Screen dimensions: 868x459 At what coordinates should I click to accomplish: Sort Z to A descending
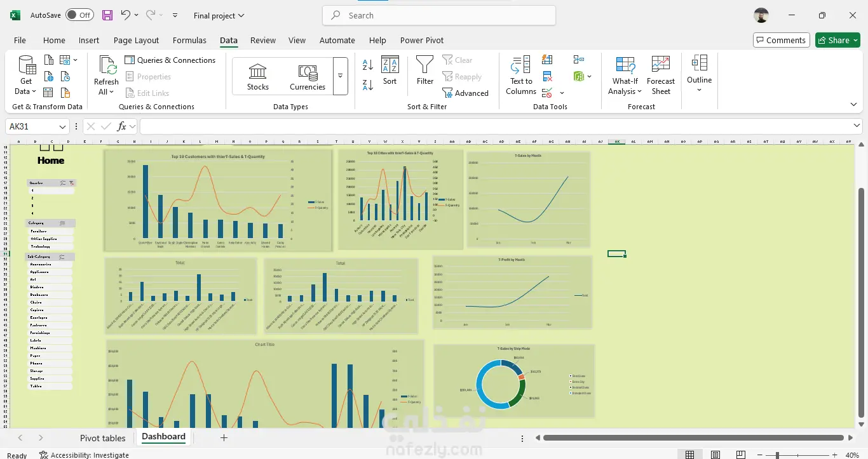coord(368,85)
